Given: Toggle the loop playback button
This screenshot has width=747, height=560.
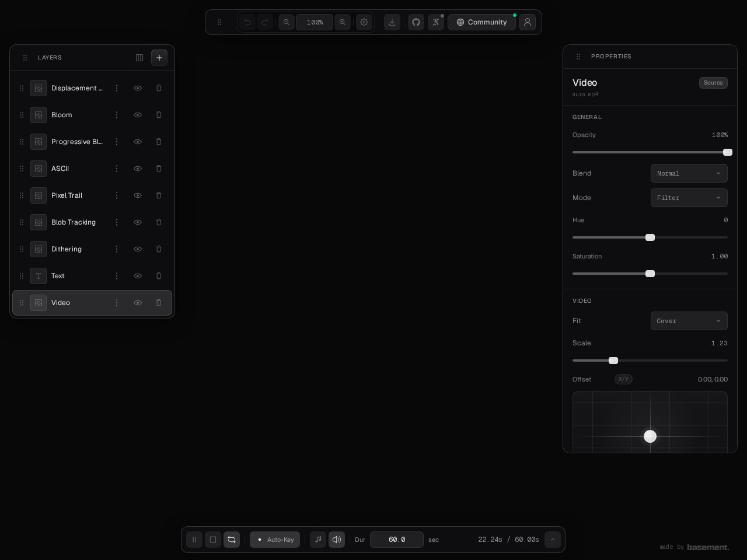Looking at the screenshot, I should 232,540.
